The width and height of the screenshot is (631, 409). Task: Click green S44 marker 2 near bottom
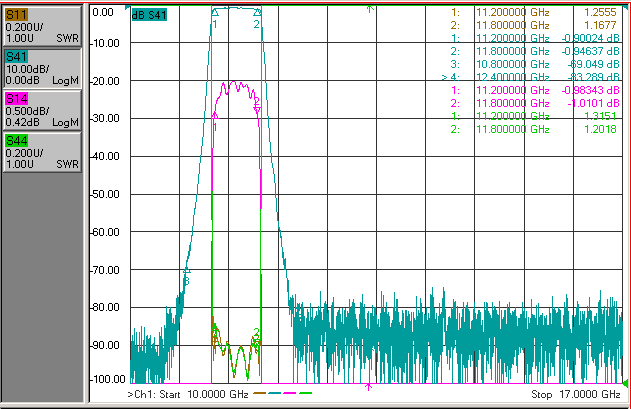coord(257,332)
